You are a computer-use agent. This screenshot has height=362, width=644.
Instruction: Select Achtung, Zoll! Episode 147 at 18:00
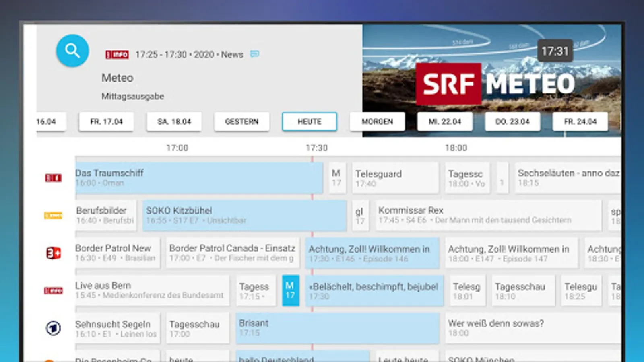click(511, 253)
